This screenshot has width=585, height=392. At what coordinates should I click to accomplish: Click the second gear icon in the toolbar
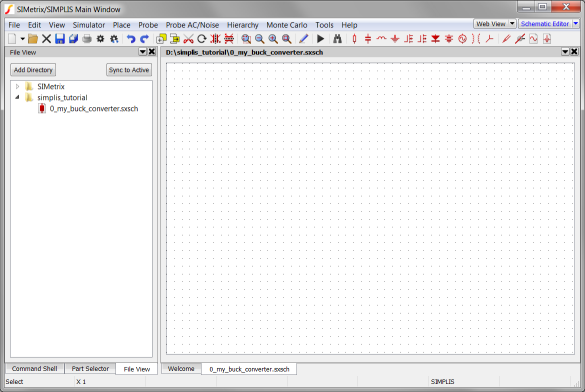(114, 39)
